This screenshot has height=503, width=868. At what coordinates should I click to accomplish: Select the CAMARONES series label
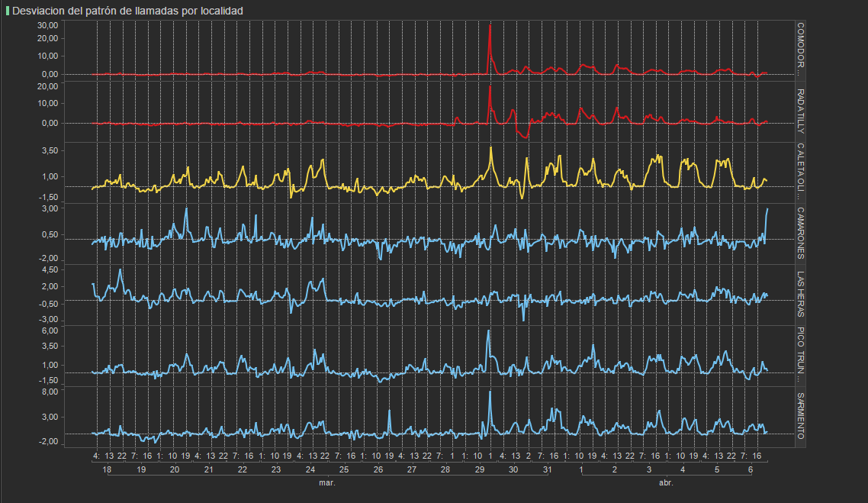pos(800,234)
